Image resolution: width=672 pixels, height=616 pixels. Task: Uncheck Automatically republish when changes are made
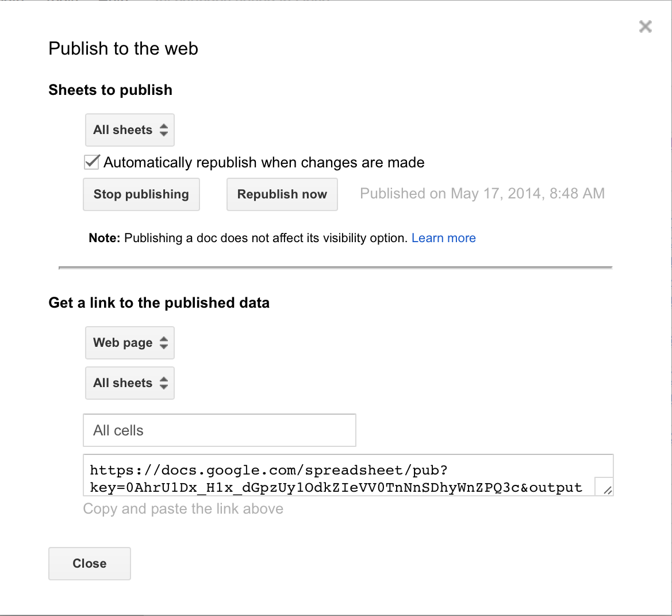point(91,162)
